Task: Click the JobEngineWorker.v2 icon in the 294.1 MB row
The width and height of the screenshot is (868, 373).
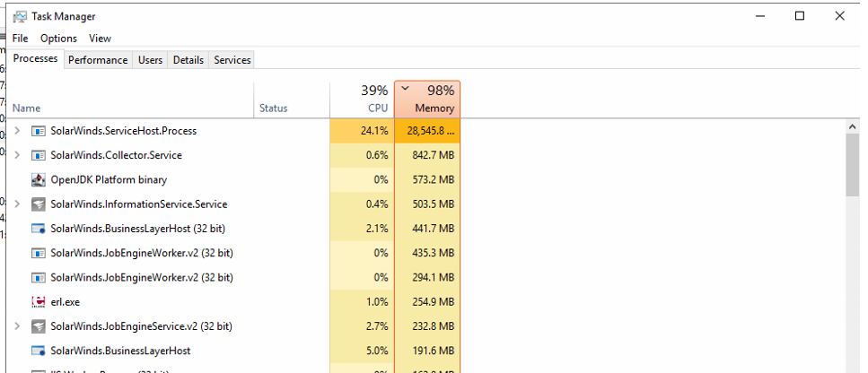Action: tap(39, 277)
